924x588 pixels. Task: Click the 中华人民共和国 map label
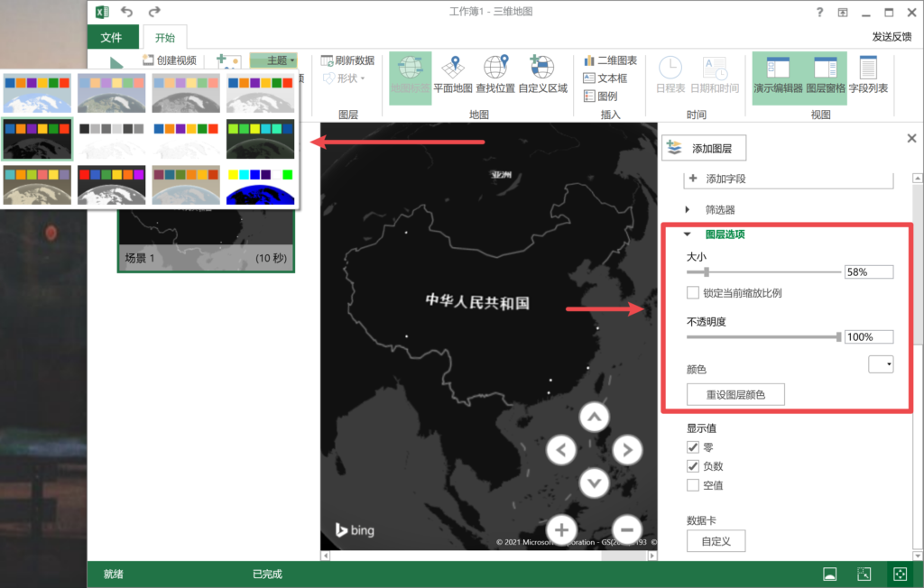(x=477, y=301)
